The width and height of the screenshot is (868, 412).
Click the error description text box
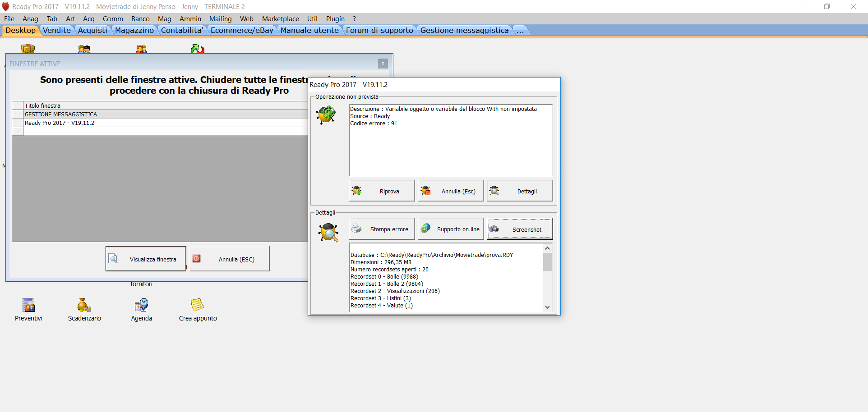pyautogui.click(x=451, y=140)
